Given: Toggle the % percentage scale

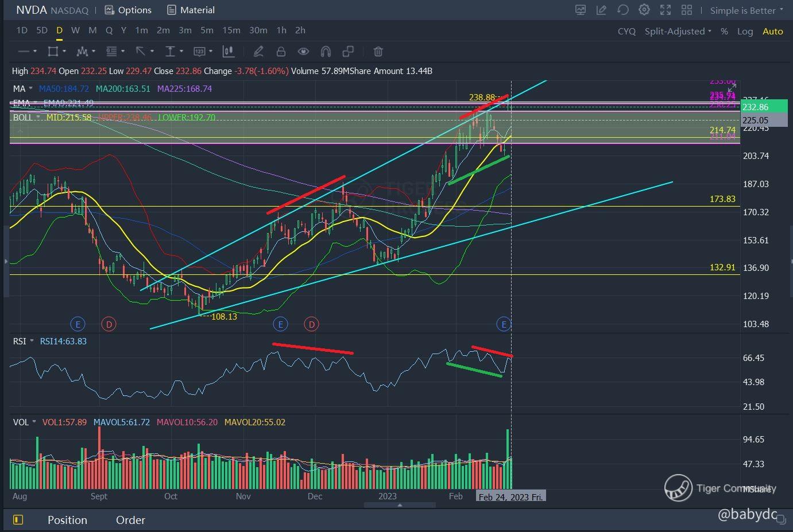Looking at the screenshot, I should [725, 32].
